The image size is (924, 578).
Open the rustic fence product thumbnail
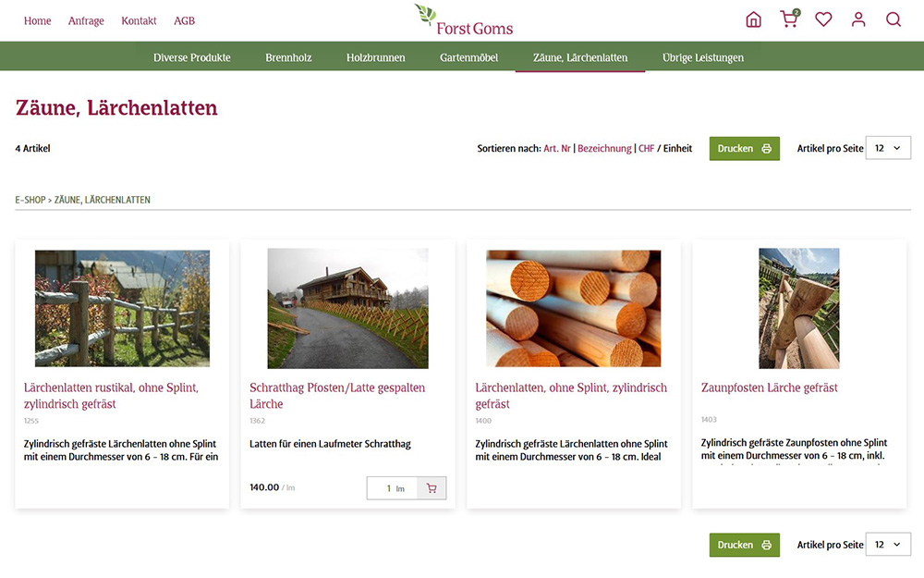pyautogui.click(x=122, y=309)
